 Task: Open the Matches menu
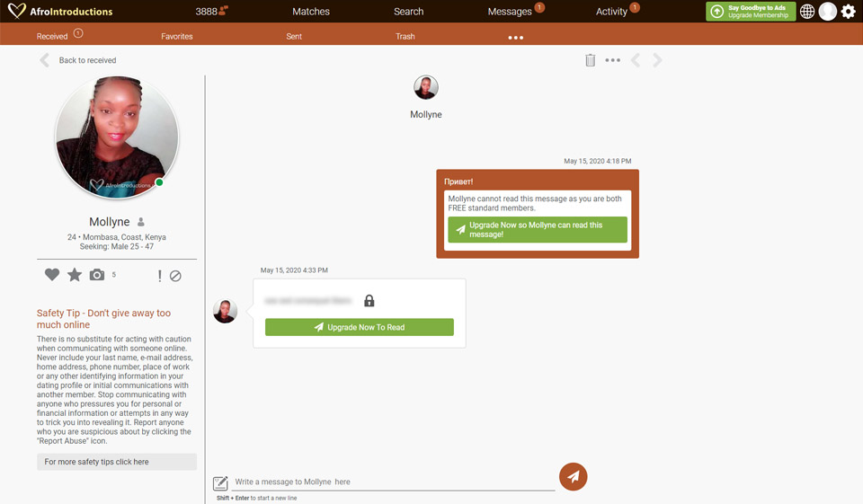tap(311, 12)
